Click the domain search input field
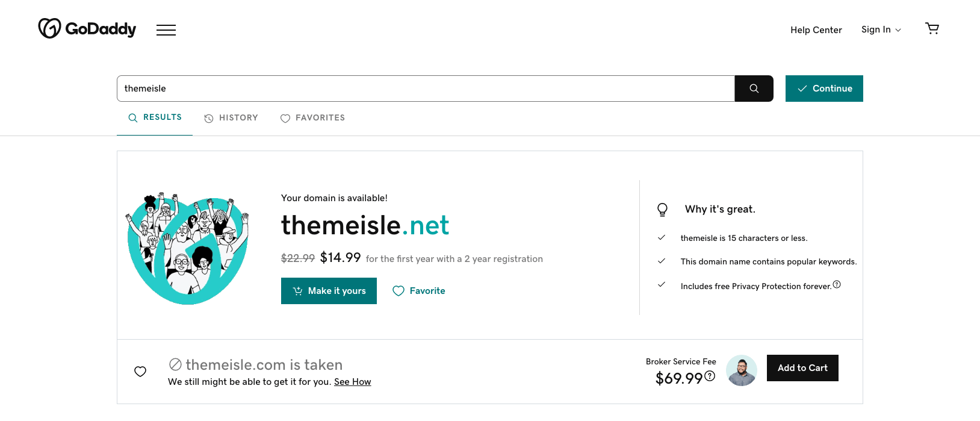980x421 pixels. 425,89
